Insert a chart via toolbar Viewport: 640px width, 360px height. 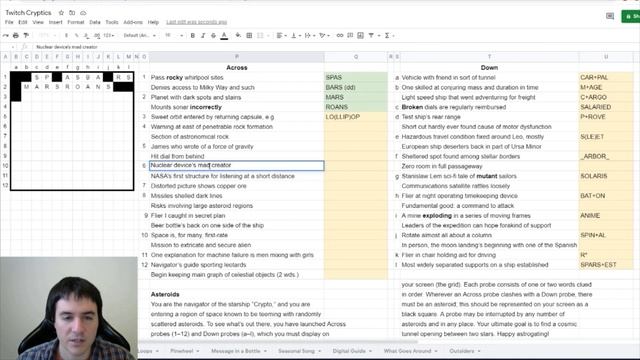click(360, 36)
